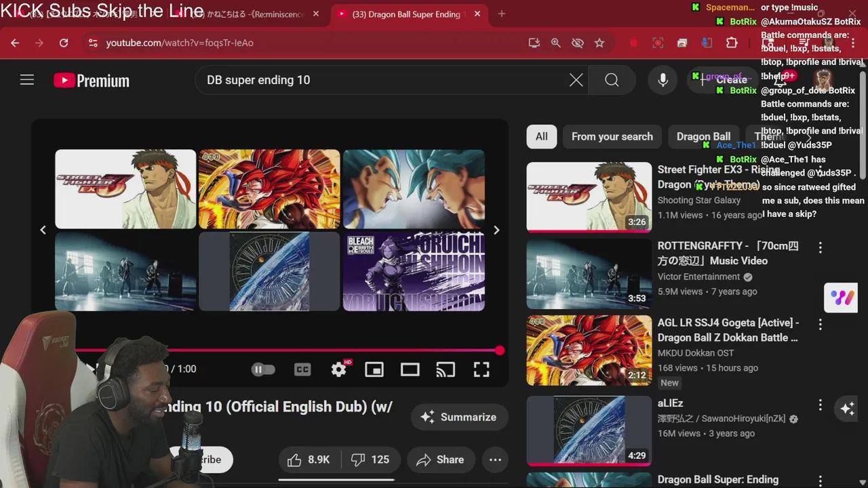Click the crossed-out eye icon in address bar
Image resolution: width=868 pixels, height=488 pixels.
click(577, 43)
